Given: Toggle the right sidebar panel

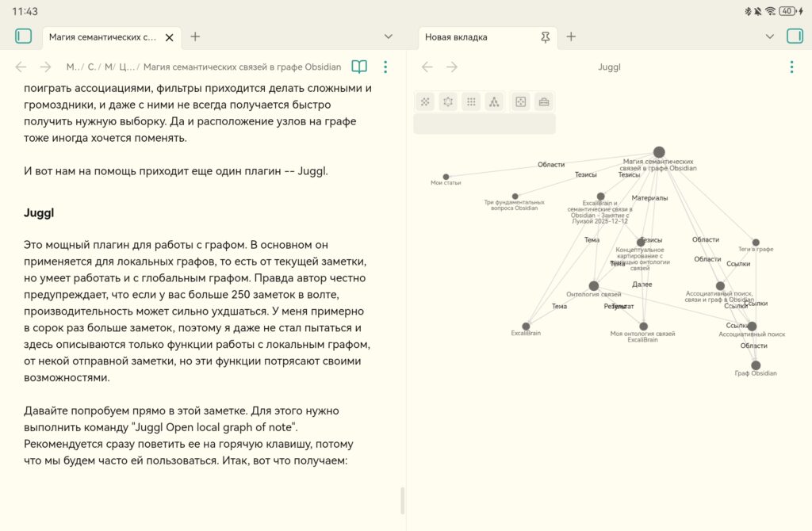Looking at the screenshot, I should point(795,36).
